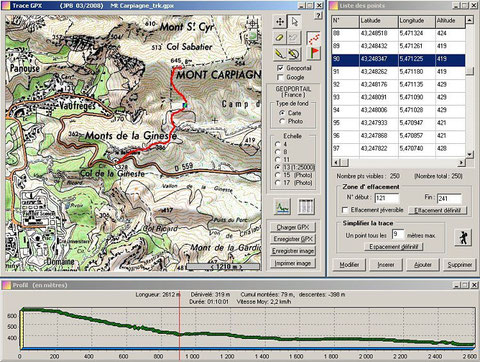The image size is (480, 362).
Task: Select the yellow pencil drawing tool
Action: (x=280, y=53)
